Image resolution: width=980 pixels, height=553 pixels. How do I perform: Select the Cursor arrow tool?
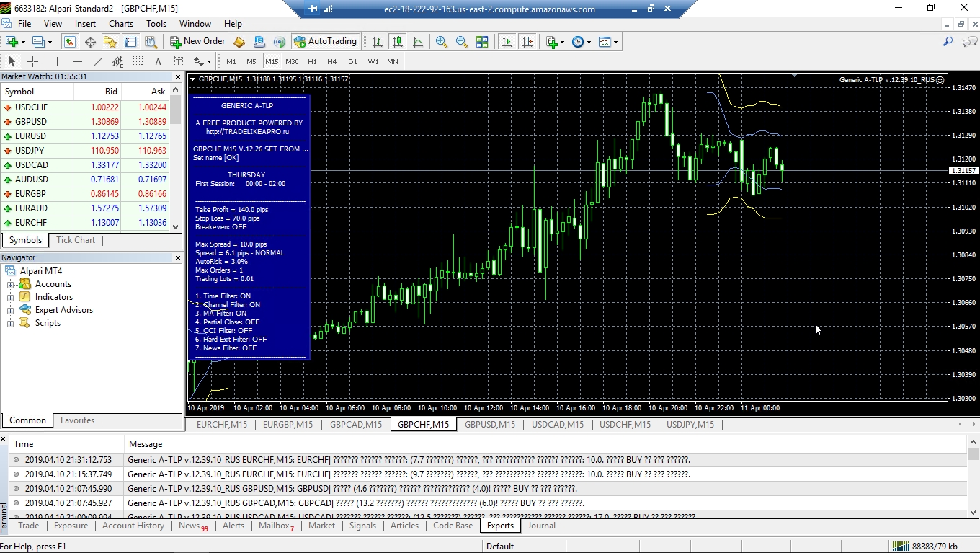(12, 61)
